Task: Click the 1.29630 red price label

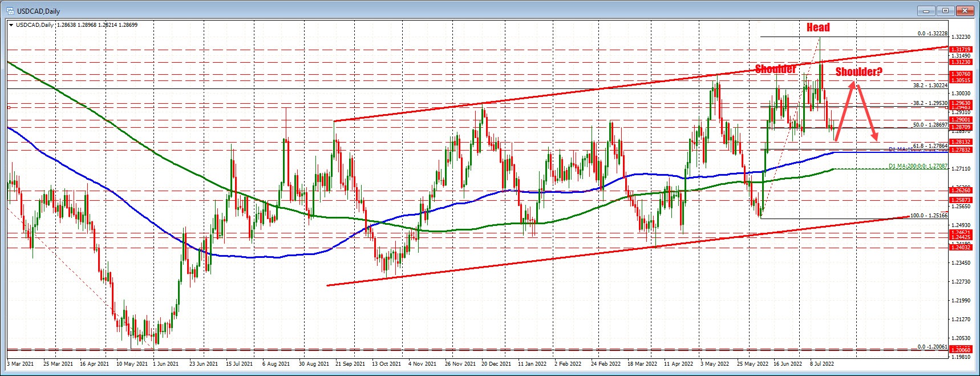Action: pyautogui.click(x=960, y=103)
